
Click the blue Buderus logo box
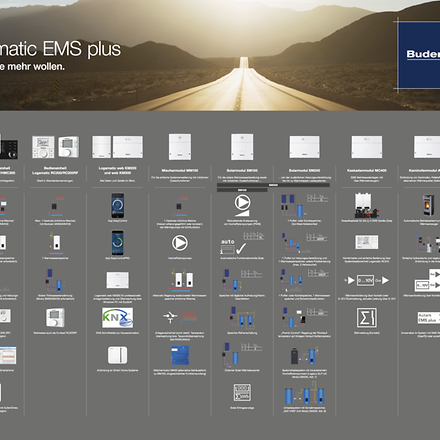419,55
